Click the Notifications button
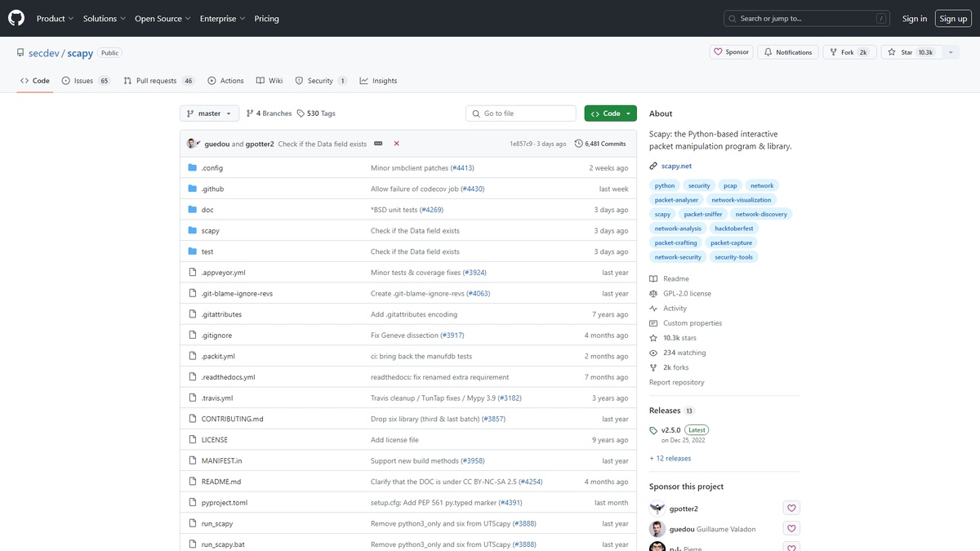The image size is (980, 551). (x=788, y=52)
